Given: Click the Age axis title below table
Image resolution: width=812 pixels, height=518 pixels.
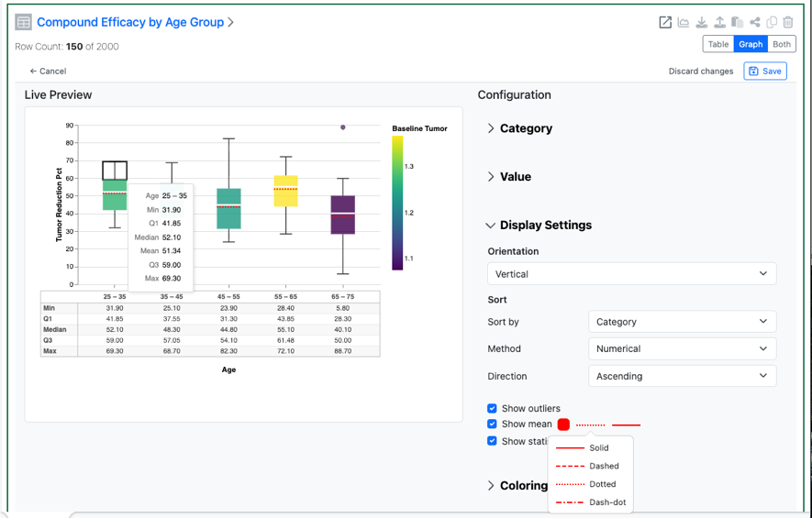Looking at the screenshot, I should (x=228, y=369).
